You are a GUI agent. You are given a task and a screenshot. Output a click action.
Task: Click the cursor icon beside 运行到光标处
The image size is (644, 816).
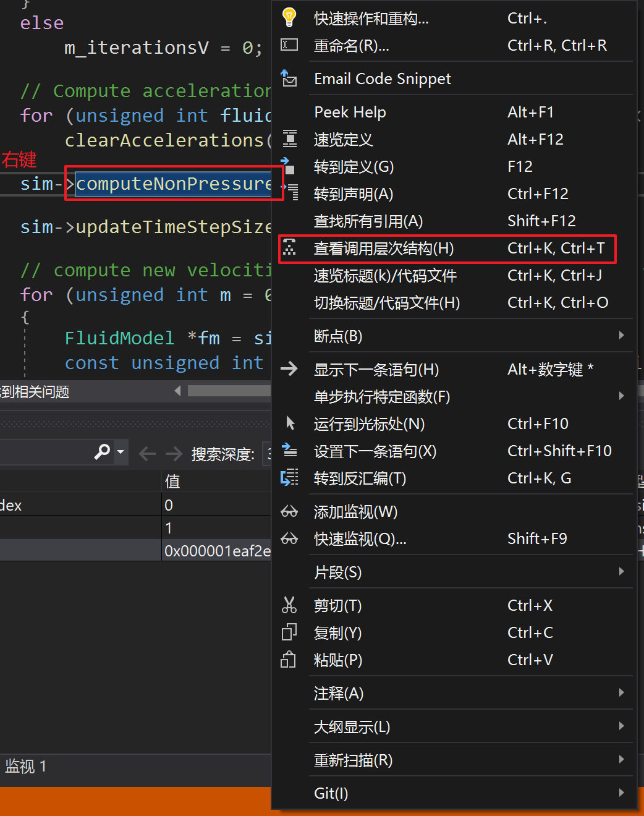pos(290,423)
